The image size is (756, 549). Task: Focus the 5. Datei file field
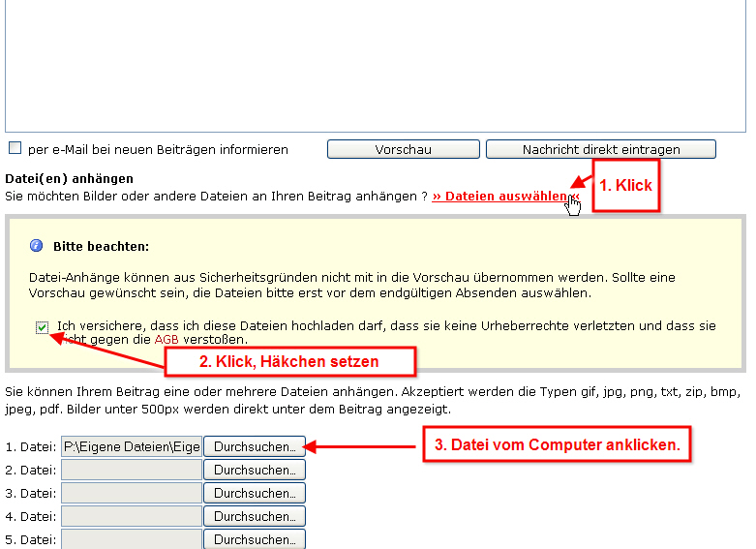click(131, 538)
